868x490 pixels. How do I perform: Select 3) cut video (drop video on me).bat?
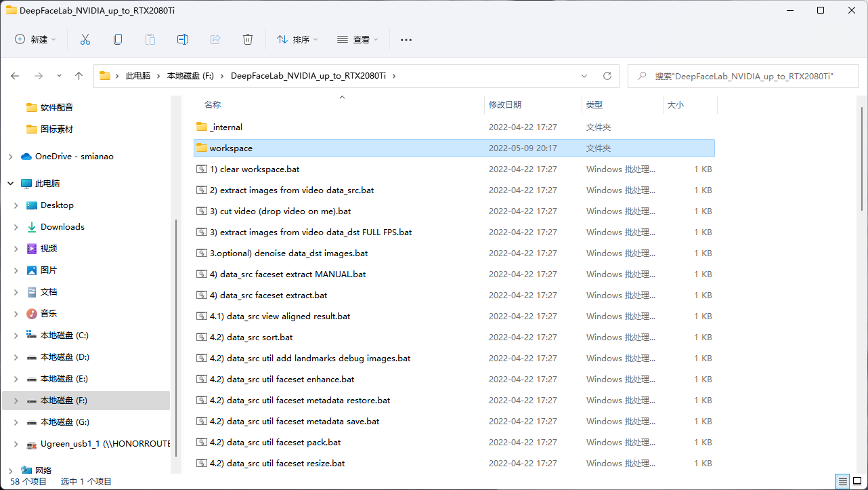[x=280, y=211]
